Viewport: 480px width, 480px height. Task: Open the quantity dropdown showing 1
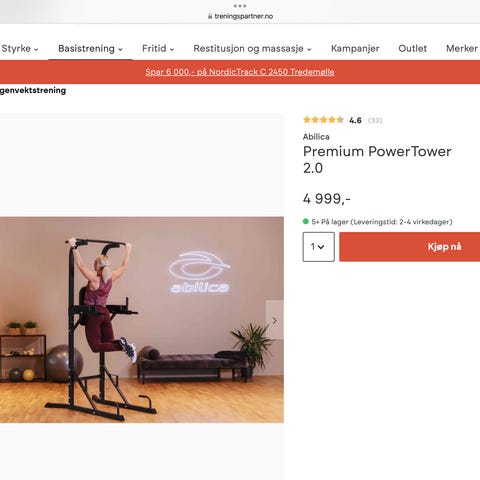(x=319, y=247)
